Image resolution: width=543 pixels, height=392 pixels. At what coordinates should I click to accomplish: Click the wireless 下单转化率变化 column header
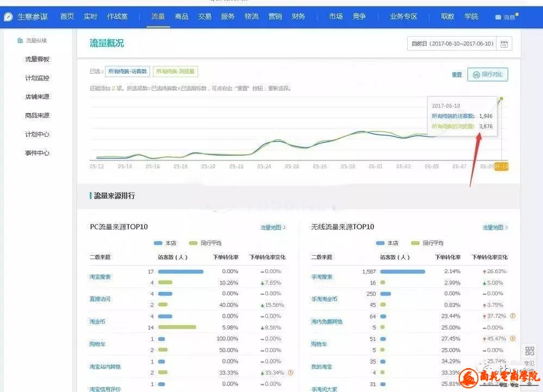tap(490, 257)
